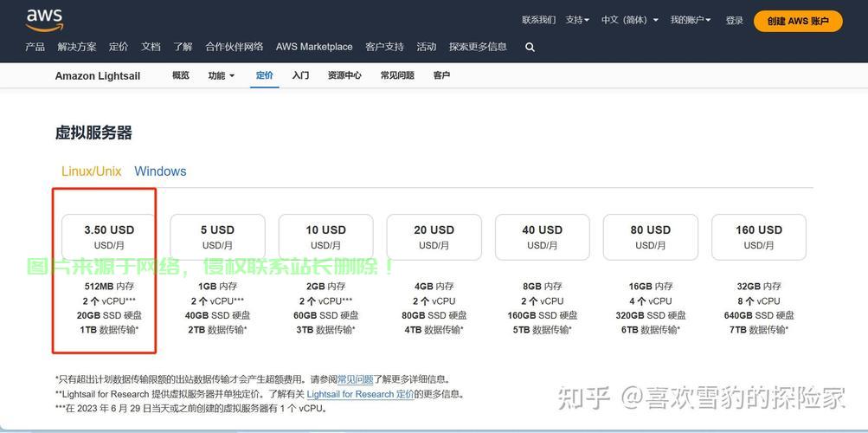
Task: Click the 常见问题 link in footnote
Action: tap(356, 380)
